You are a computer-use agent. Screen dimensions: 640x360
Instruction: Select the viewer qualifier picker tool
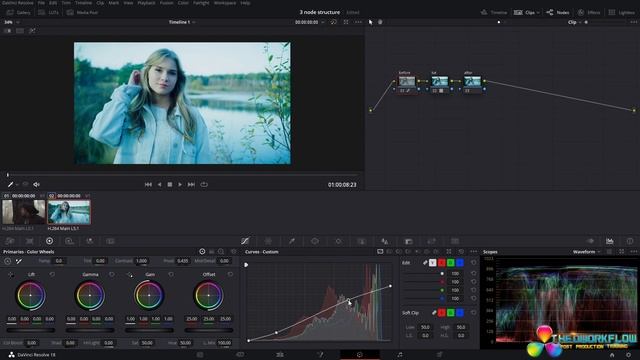tap(10, 184)
